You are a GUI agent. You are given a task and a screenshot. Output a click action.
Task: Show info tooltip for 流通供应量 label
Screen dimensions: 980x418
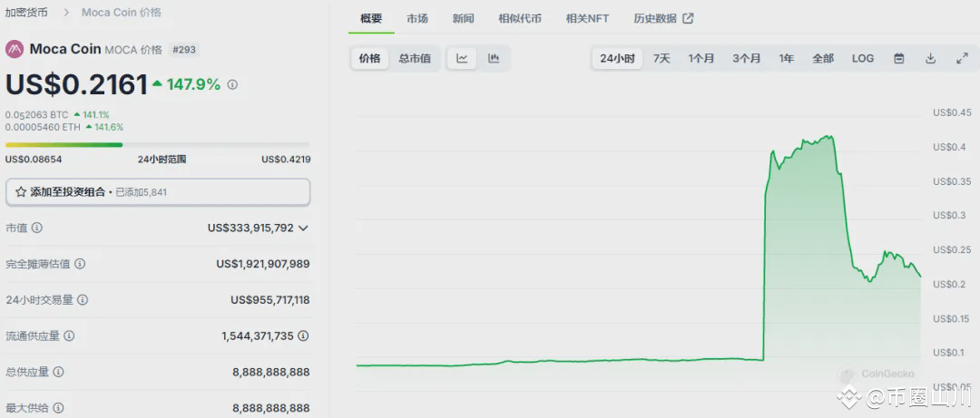(x=69, y=336)
